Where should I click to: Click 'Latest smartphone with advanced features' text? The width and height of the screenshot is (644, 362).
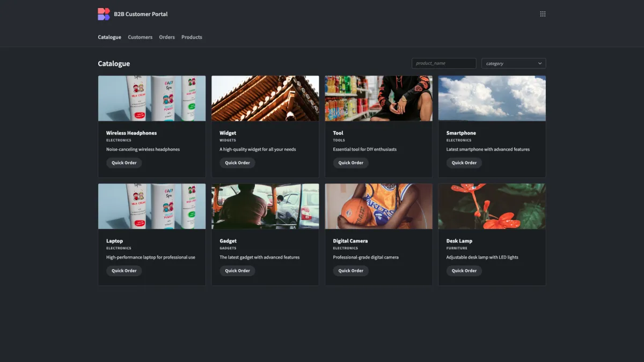coord(488,150)
